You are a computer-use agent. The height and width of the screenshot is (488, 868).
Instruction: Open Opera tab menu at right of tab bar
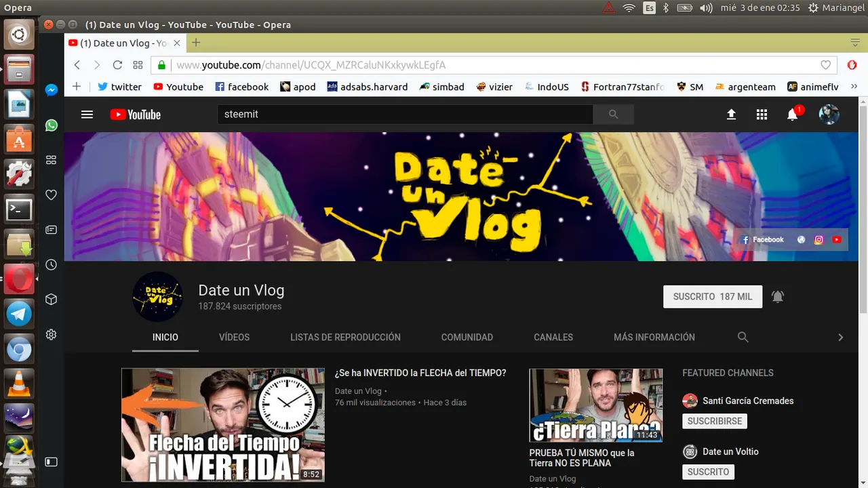coord(855,43)
